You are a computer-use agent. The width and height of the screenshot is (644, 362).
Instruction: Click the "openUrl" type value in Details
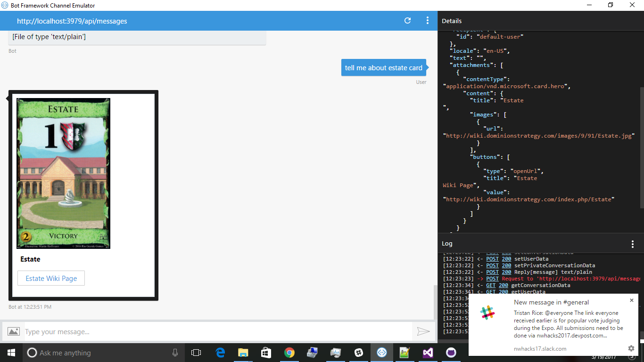coord(525,171)
